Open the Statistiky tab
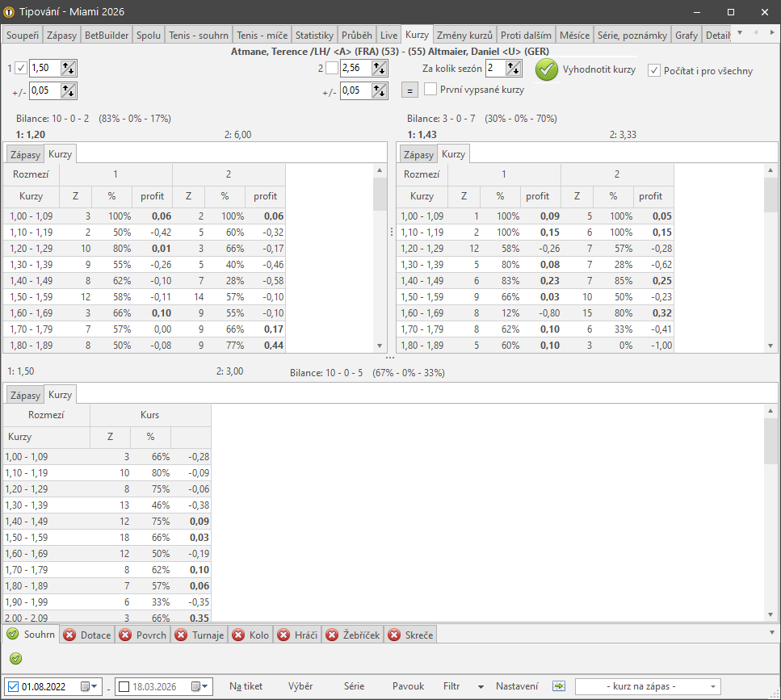The height and width of the screenshot is (700, 781). point(314,36)
